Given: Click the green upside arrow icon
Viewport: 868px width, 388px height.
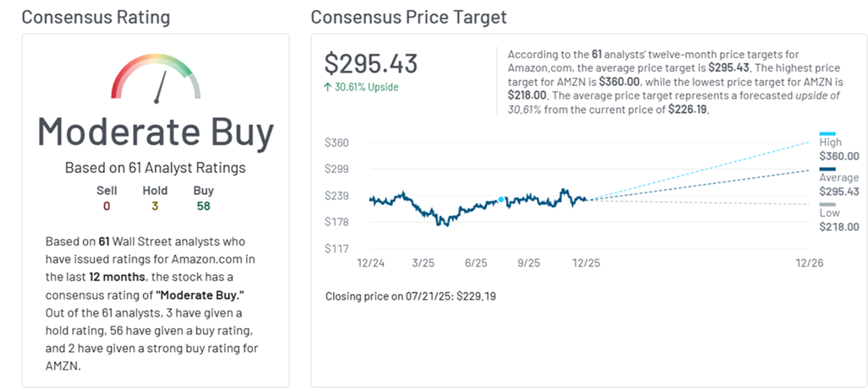Looking at the screenshot, I should (x=328, y=87).
